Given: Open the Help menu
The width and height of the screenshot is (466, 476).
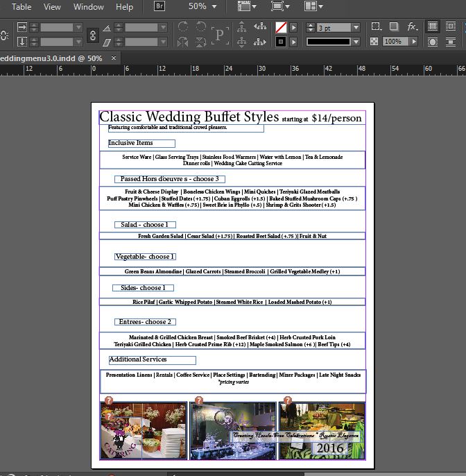Looking at the screenshot, I should (124, 7).
